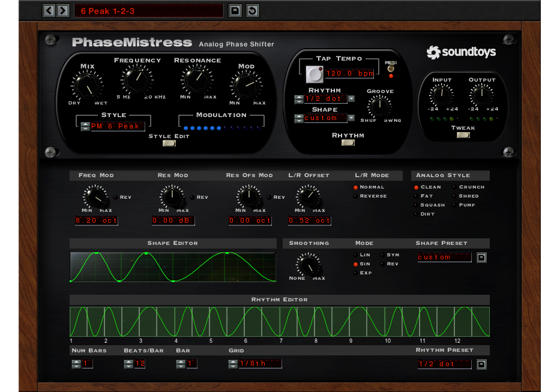This screenshot has width=560, height=392.
Task: Step the Style PM 6 Peak arrows
Action: 85,126
